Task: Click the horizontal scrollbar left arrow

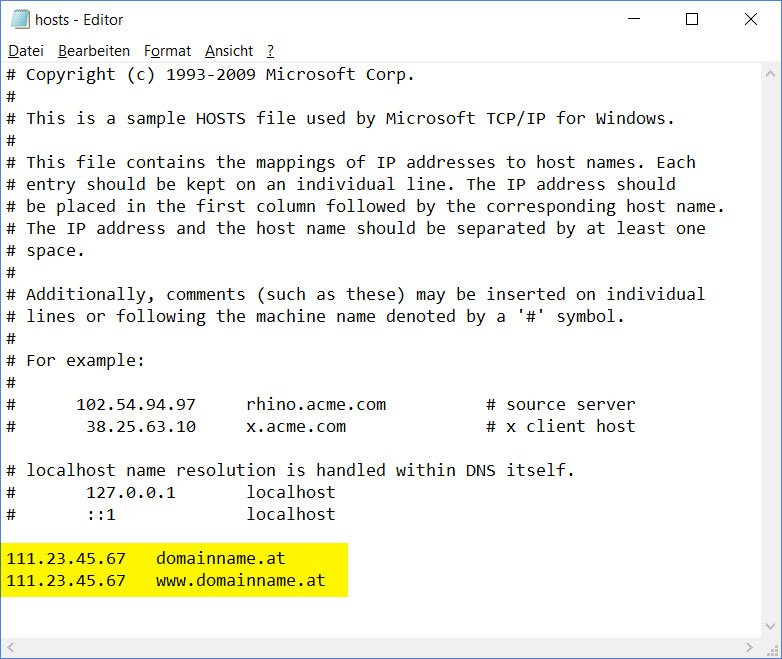Action: (x=10, y=648)
